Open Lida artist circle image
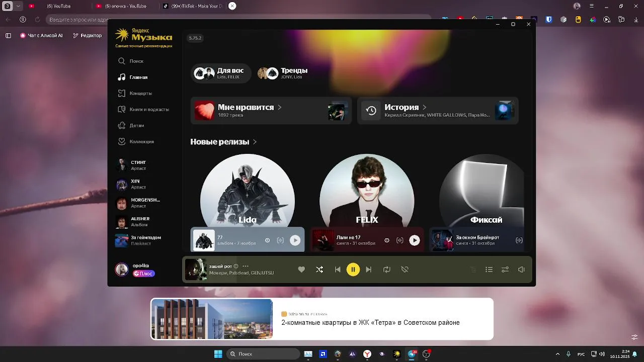 click(x=248, y=191)
